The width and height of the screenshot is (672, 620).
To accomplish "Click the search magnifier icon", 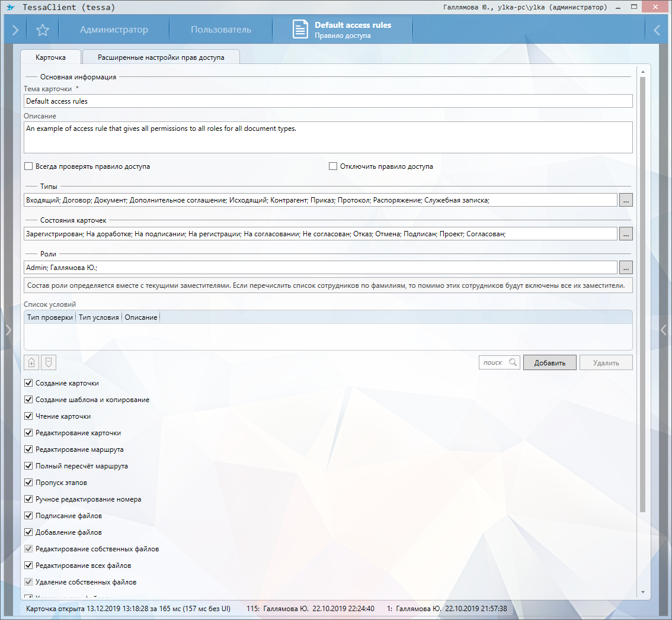I will coord(513,362).
